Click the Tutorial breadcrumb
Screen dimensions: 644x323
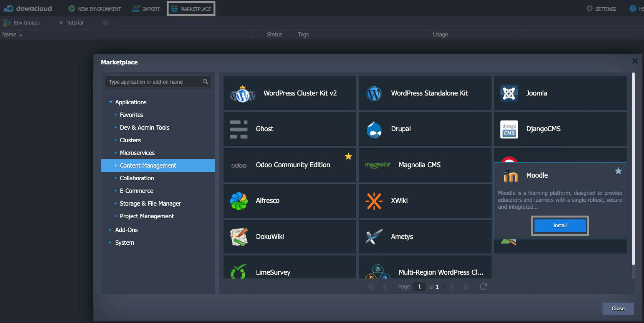[74, 23]
